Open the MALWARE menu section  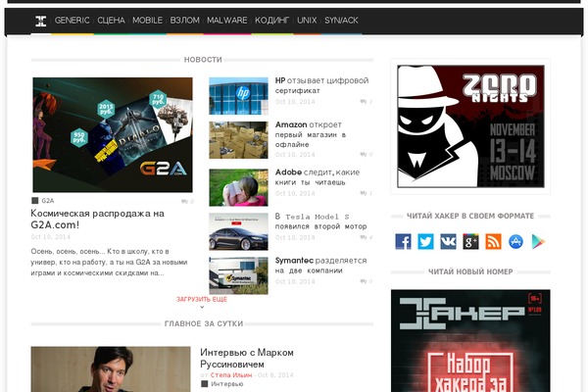[227, 21]
